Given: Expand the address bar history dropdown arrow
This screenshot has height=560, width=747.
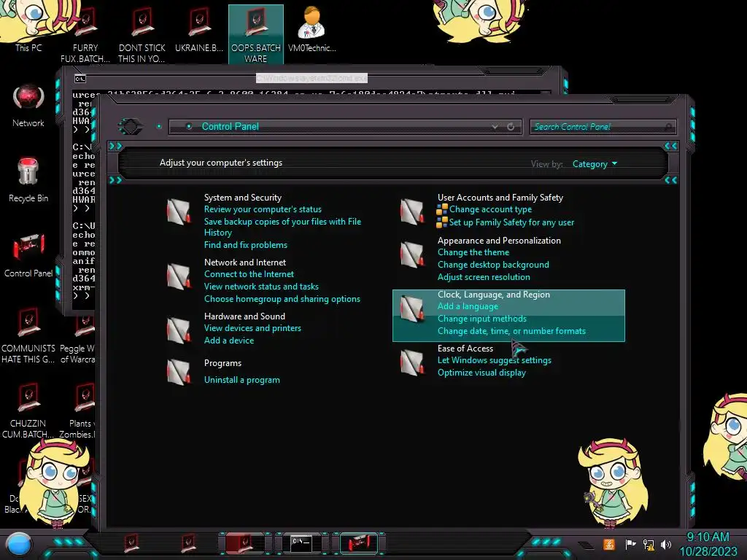Looking at the screenshot, I should click(x=495, y=127).
